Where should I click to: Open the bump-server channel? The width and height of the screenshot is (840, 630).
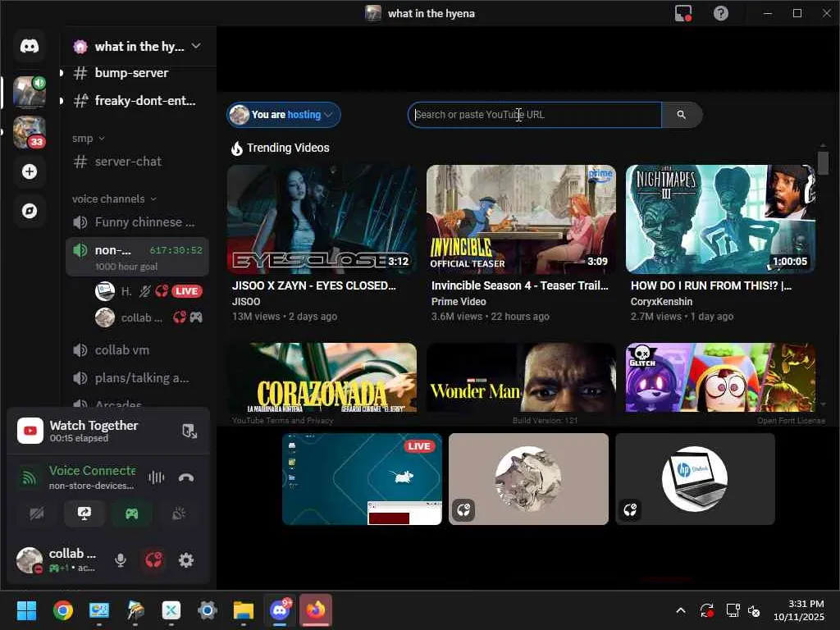[138, 73]
